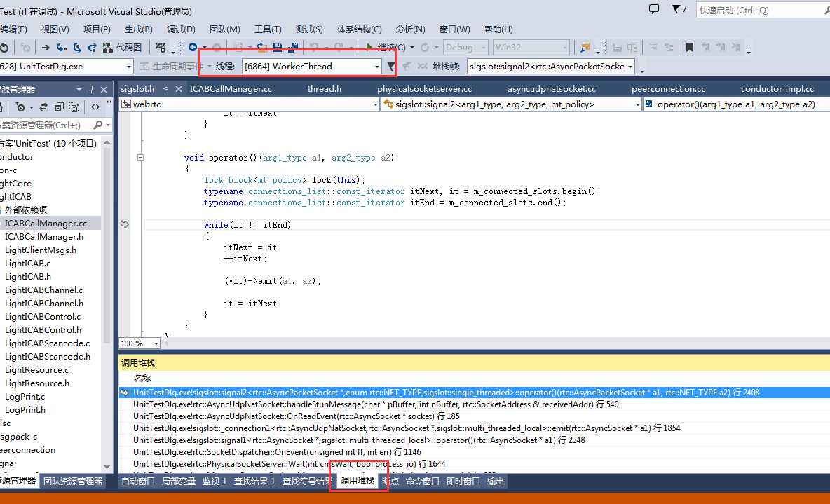Open the 生成(B) menu

[139, 29]
